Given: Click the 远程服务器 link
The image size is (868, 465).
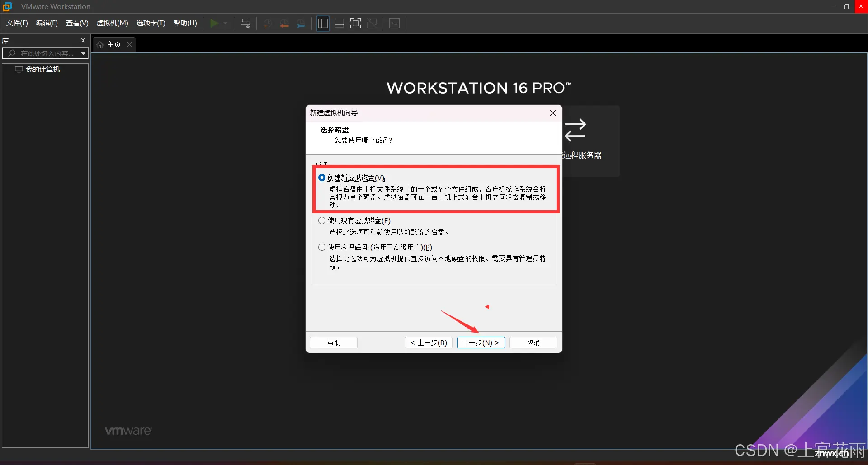Looking at the screenshot, I should (582, 155).
